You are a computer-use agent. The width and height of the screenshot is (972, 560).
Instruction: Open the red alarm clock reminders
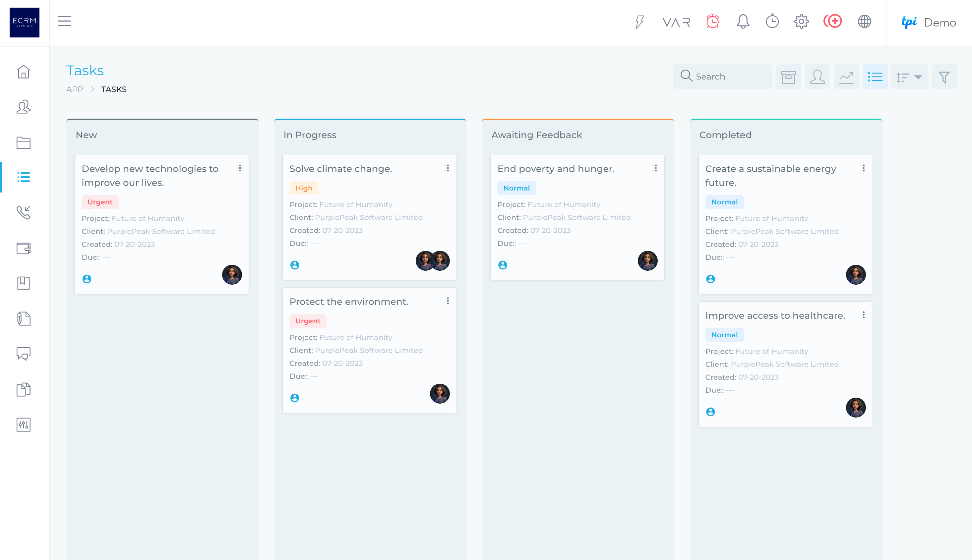click(x=713, y=21)
